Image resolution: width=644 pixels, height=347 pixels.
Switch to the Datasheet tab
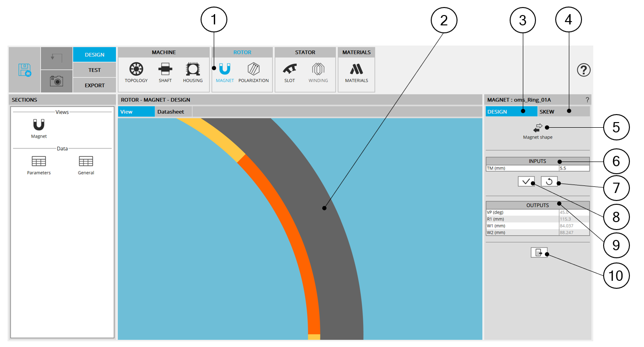coord(173,112)
